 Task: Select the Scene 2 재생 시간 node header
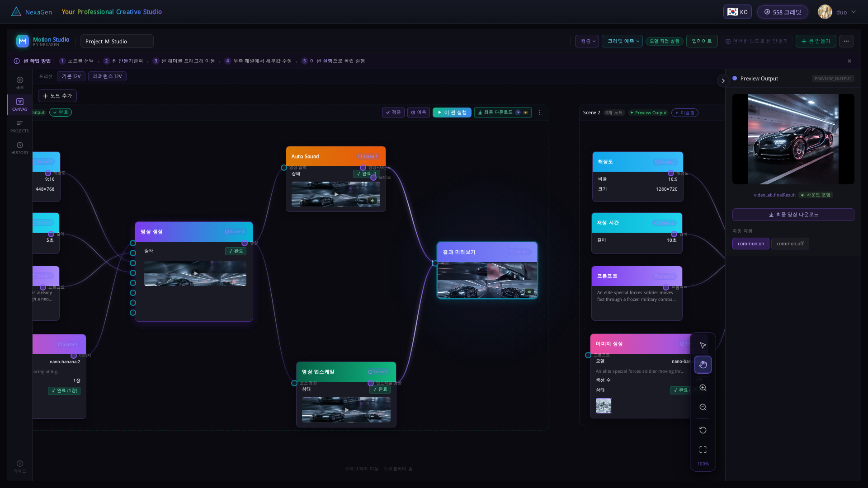click(637, 223)
